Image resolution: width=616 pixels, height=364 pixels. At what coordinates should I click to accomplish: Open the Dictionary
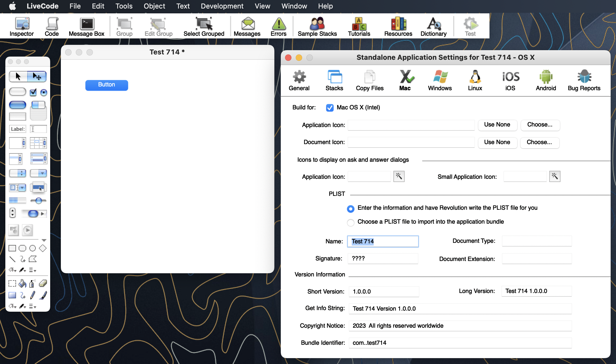[x=433, y=27]
